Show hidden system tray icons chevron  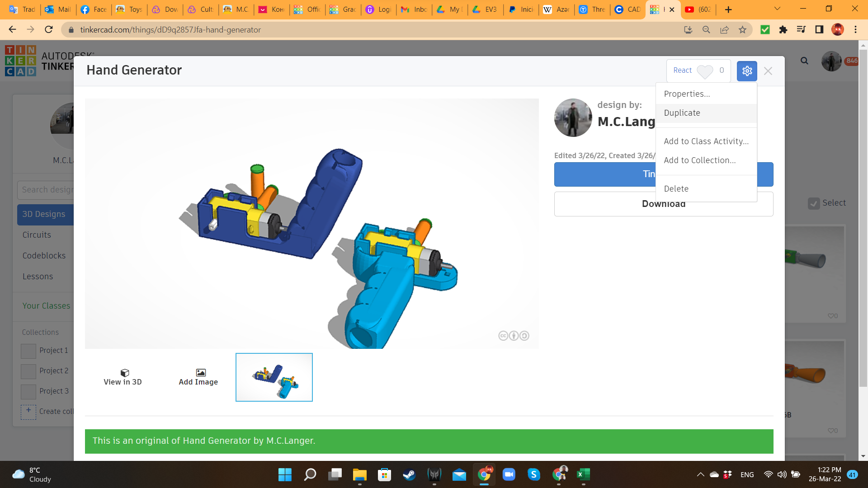tap(700, 474)
